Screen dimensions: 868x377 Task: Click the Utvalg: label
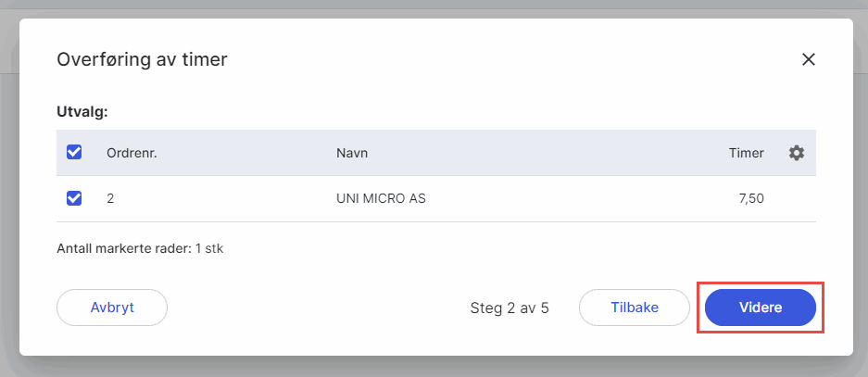[82, 112]
